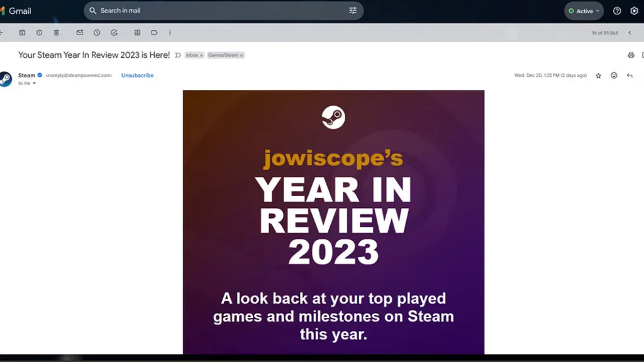Snooze this email with the clock icon
The image size is (644, 362).
(97, 33)
